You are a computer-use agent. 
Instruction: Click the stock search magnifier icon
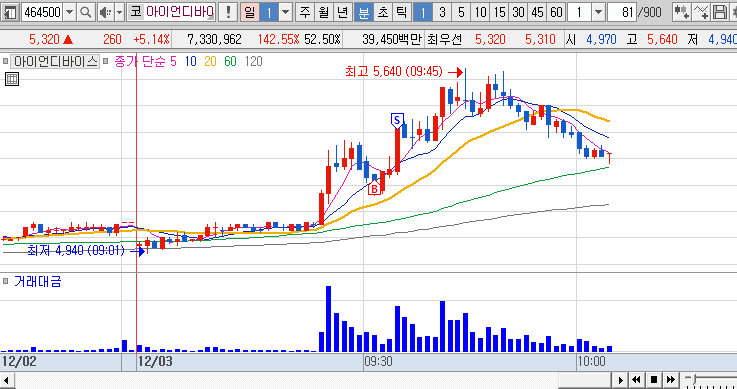coord(85,12)
